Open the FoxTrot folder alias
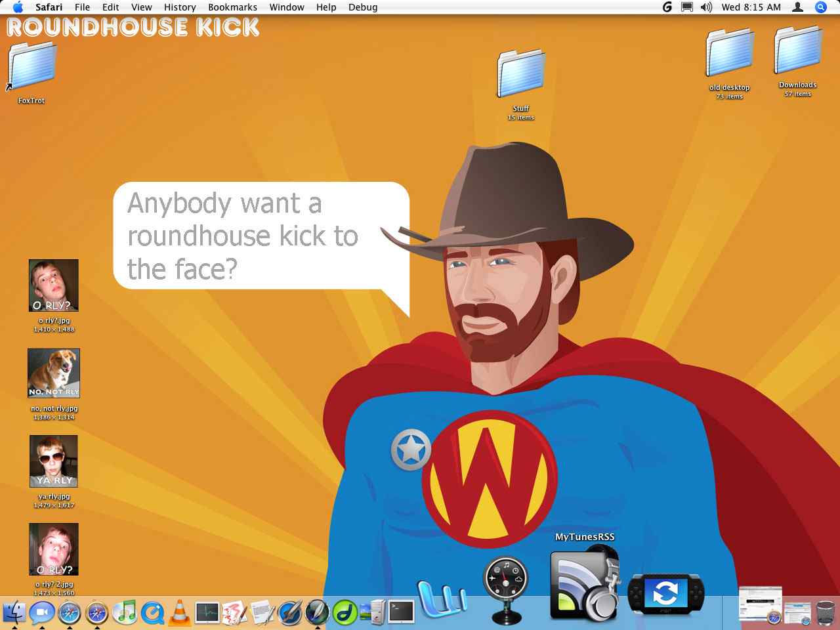This screenshot has width=840, height=630. pyautogui.click(x=31, y=67)
